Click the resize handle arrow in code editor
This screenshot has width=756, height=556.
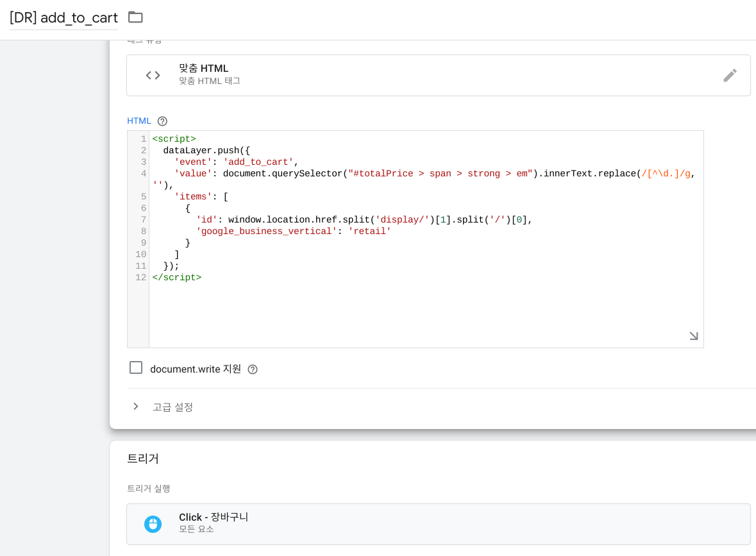coord(693,335)
